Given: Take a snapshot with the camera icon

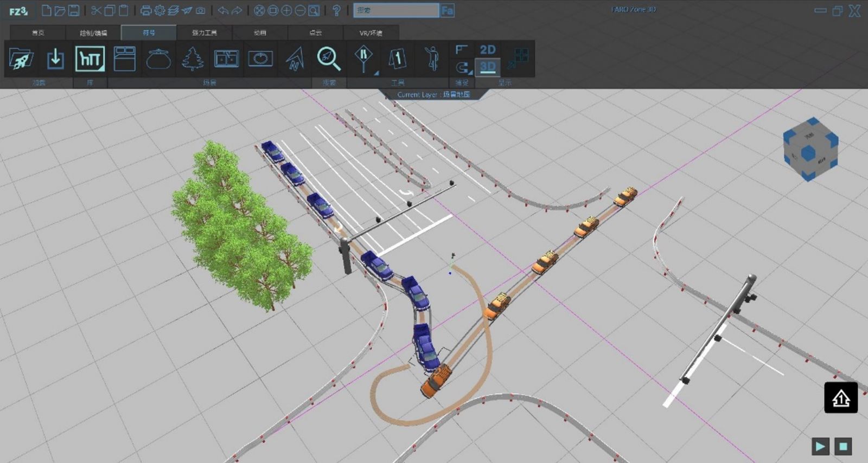Looking at the screenshot, I should tap(200, 10).
